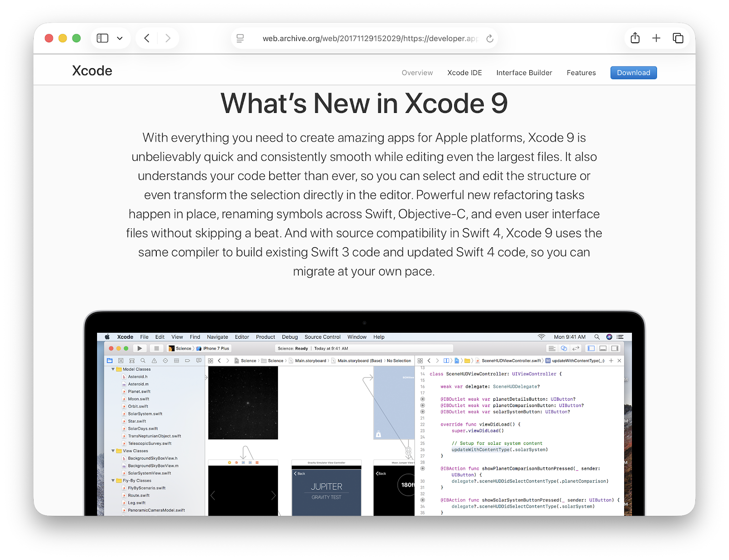Toggle the debug area panel
Image resolution: width=729 pixels, height=560 pixels.
(603, 348)
